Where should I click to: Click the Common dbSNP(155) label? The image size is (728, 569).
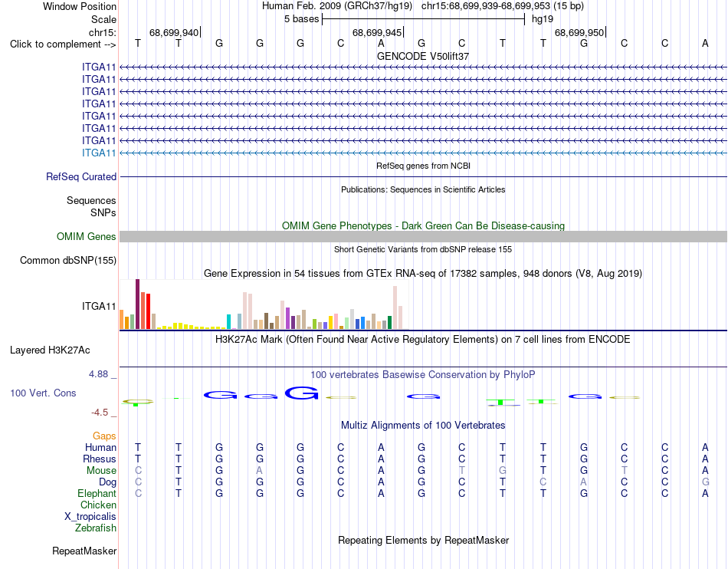tap(67, 260)
